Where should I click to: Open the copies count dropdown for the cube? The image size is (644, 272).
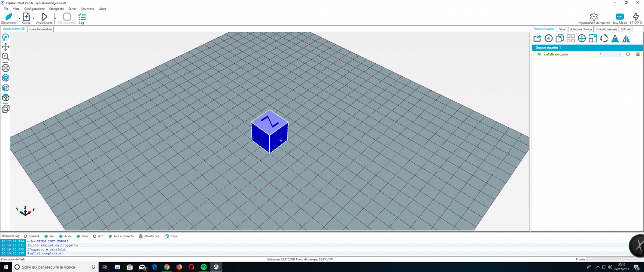pos(620,55)
